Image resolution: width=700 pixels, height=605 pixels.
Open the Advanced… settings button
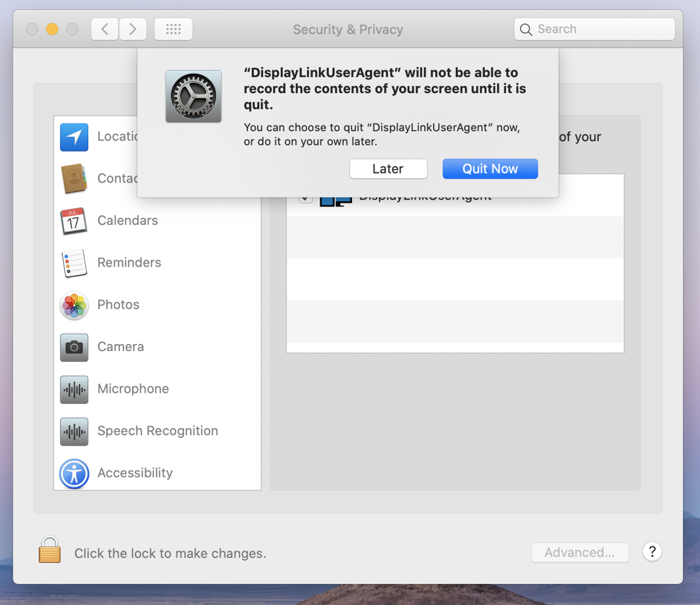pyautogui.click(x=580, y=552)
